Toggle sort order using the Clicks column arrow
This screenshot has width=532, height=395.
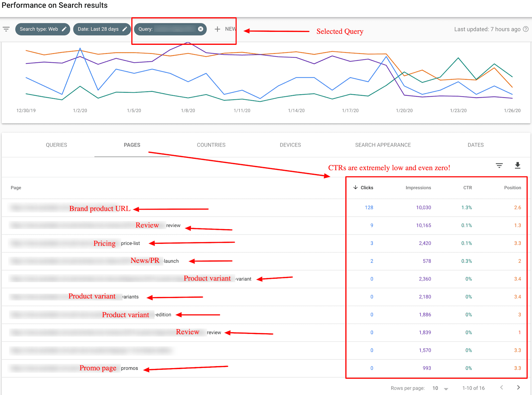pyautogui.click(x=355, y=187)
